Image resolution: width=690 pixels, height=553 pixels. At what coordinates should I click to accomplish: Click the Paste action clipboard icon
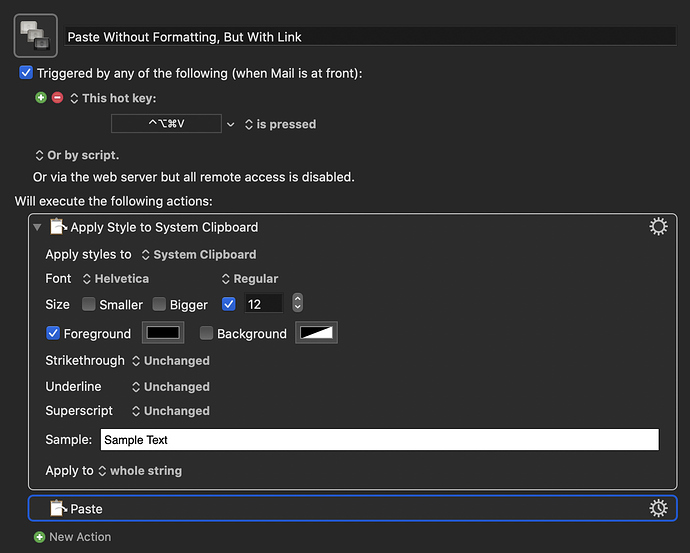click(x=58, y=508)
